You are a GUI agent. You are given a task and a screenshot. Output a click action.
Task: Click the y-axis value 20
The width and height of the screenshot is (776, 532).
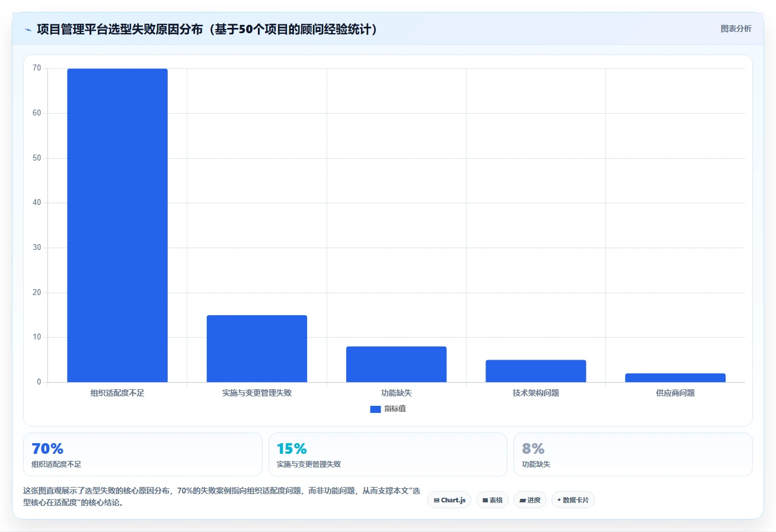(37, 293)
